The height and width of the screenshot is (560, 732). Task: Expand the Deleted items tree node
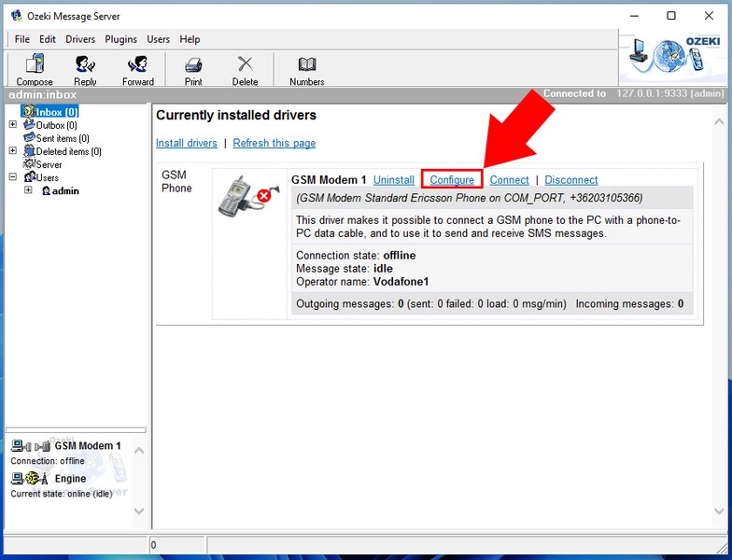click(x=13, y=151)
